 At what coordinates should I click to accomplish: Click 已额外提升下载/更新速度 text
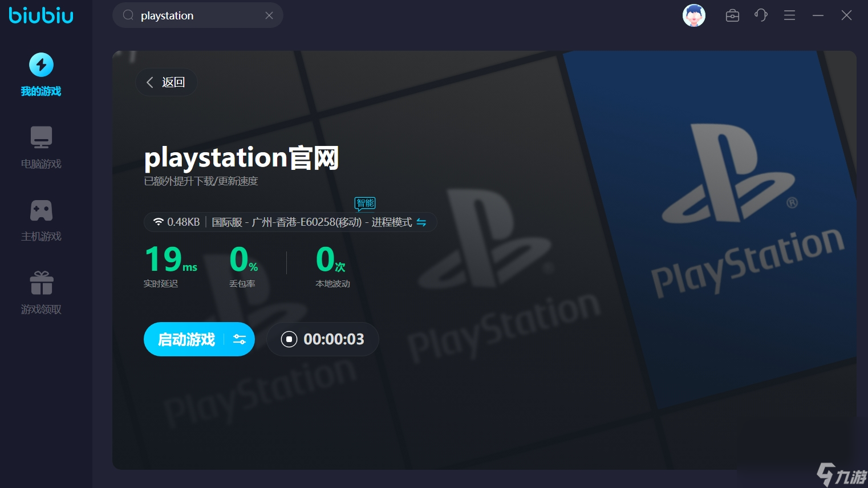click(x=201, y=181)
